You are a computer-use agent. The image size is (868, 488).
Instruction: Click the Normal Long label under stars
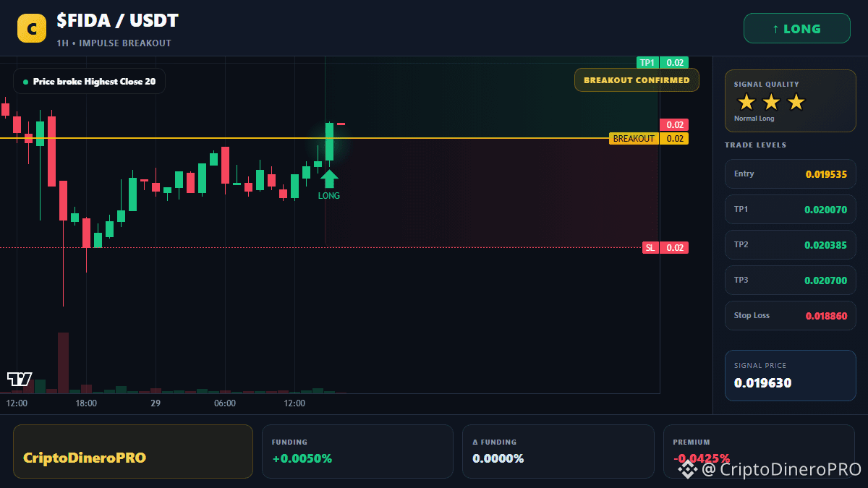pos(754,119)
